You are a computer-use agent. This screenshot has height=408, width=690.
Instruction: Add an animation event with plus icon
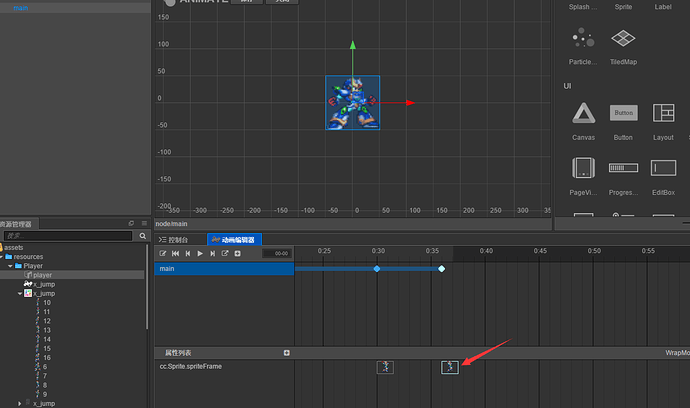238,254
